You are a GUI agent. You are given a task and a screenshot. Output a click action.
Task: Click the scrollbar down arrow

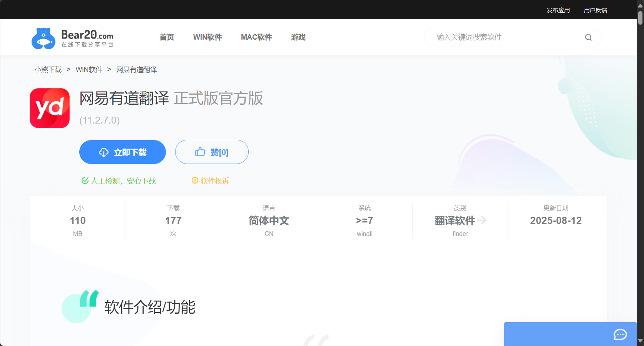641,341
